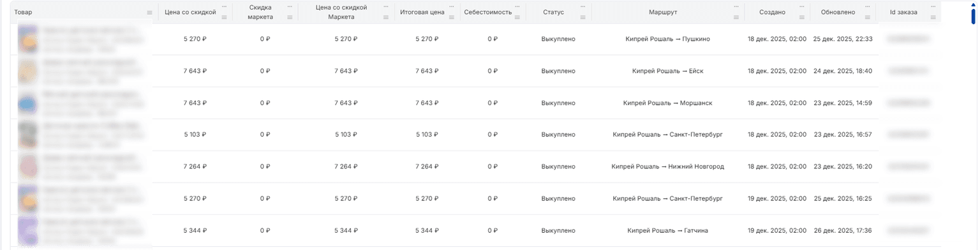The image size is (980, 250).
Task: Click the hamburger icon in Id заказа header
Action: tap(933, 17)
